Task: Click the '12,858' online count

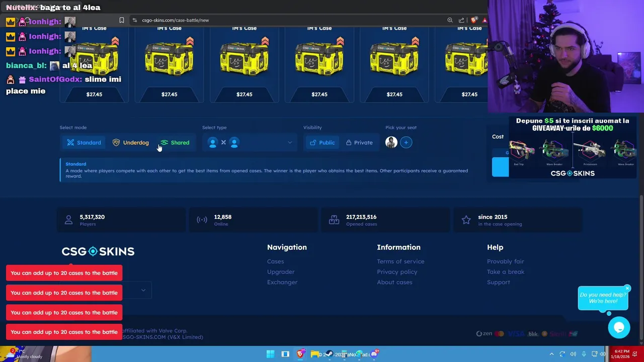Action: [223, 217]
